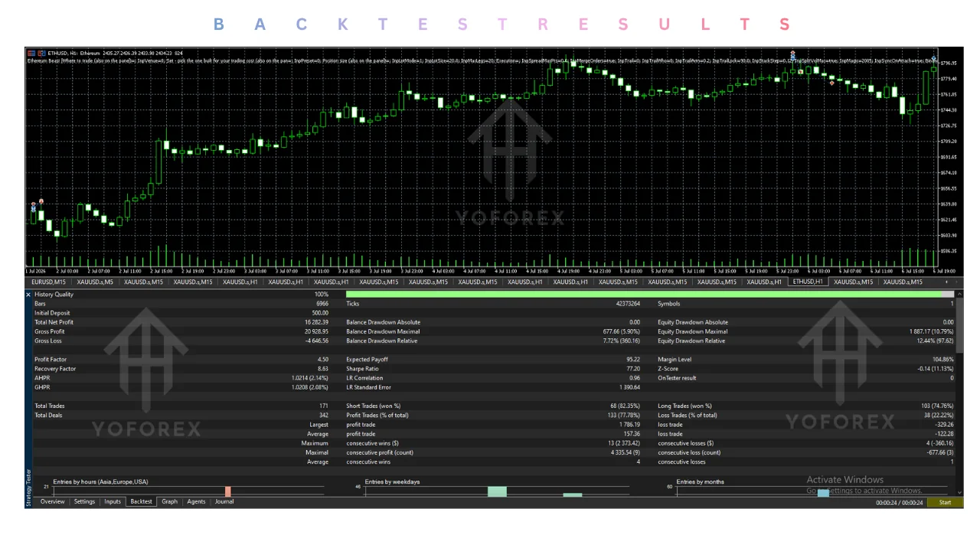Screen dimensions: 980x551
Task: Click the Z-Score value -0.14 (11.13%)
Action: pyautogui.click(x=936, y=369)
